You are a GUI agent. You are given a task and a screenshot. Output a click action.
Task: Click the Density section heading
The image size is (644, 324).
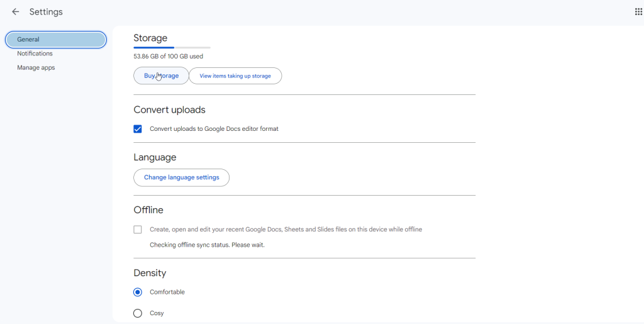point(150,273)
